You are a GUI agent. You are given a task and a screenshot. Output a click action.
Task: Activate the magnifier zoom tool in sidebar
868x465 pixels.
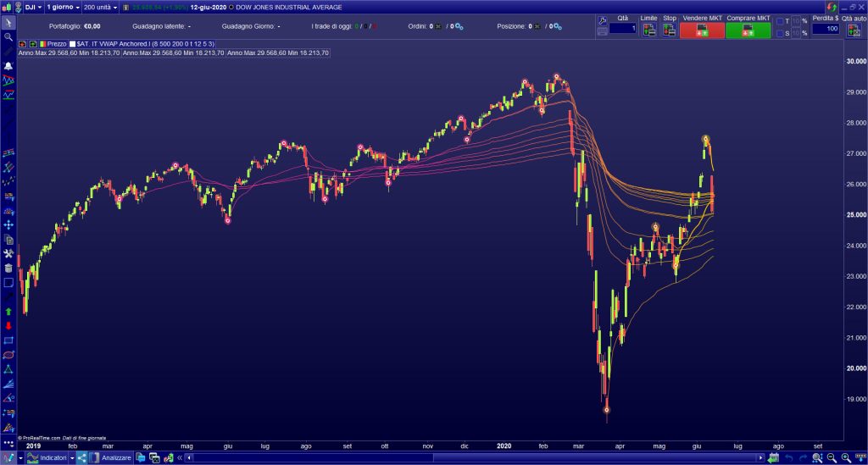[8, 37]
